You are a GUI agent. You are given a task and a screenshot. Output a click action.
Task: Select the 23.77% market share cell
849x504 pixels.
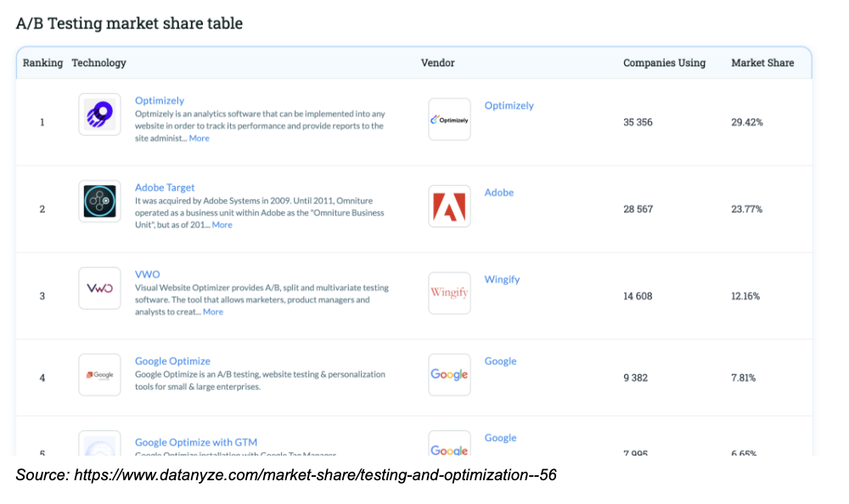[746, 209]
